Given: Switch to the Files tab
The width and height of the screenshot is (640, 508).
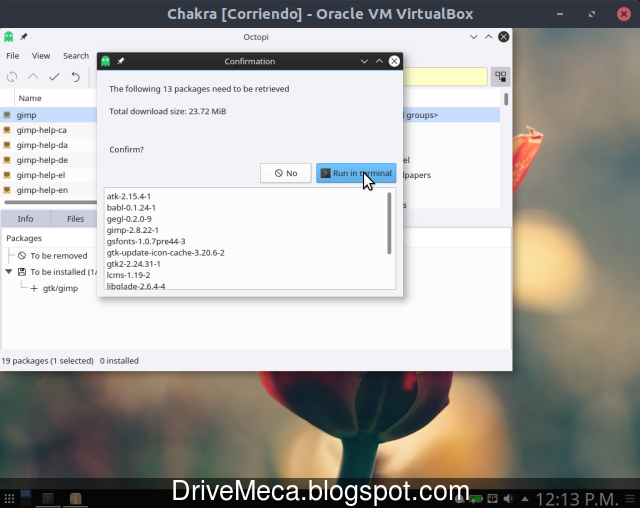Looking at the screenshot, I should (x=75, y=219).
